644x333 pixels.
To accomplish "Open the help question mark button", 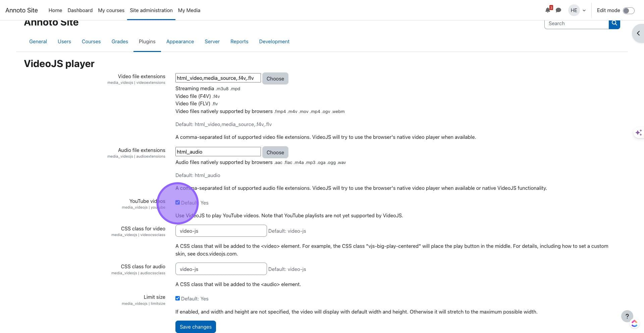I will tap(627, 316).
